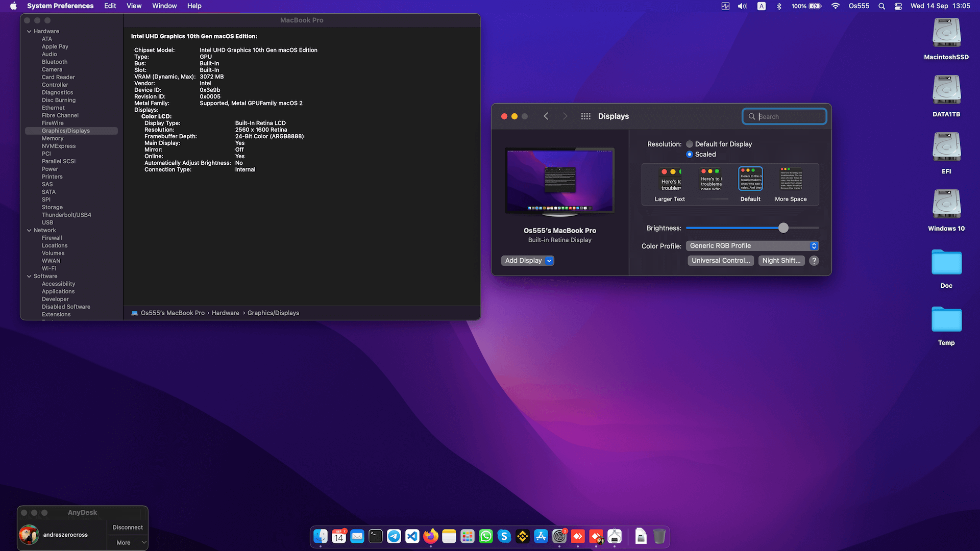Open Bluetooth menu bar icon
This screenshot has height=551, width=980.
tap(779, 6)
